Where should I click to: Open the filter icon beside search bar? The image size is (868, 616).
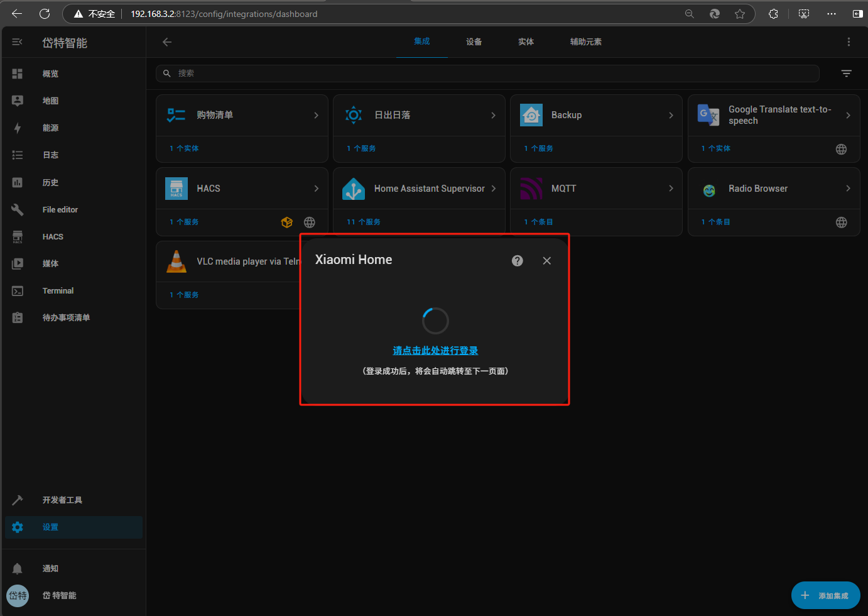pyautogui.click(x=846, y=74)
